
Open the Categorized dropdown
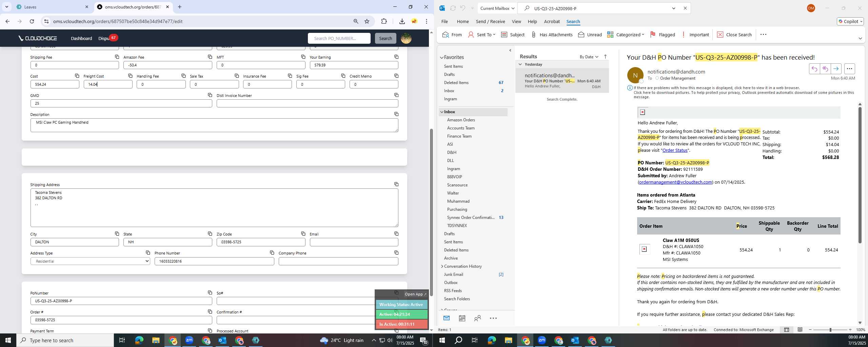point(626,35)
